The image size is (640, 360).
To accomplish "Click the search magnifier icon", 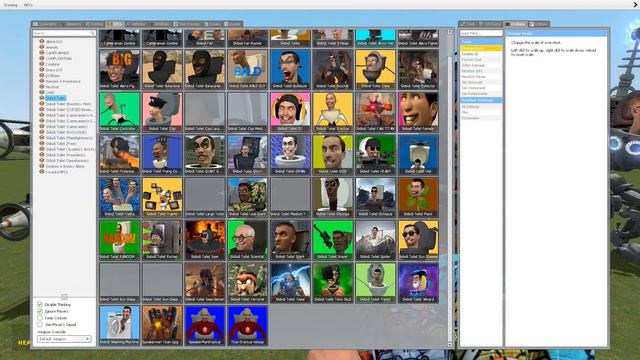I will (x=93, y=33).
